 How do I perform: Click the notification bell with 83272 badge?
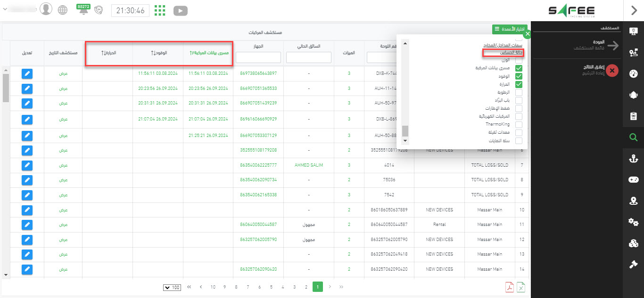tap(83, 11)
